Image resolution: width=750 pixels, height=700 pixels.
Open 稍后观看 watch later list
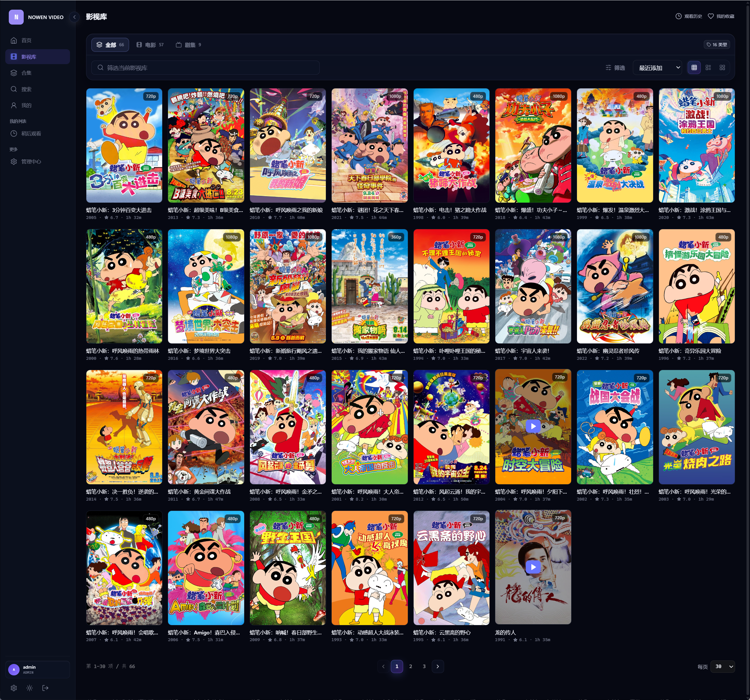tap(38, 134)
